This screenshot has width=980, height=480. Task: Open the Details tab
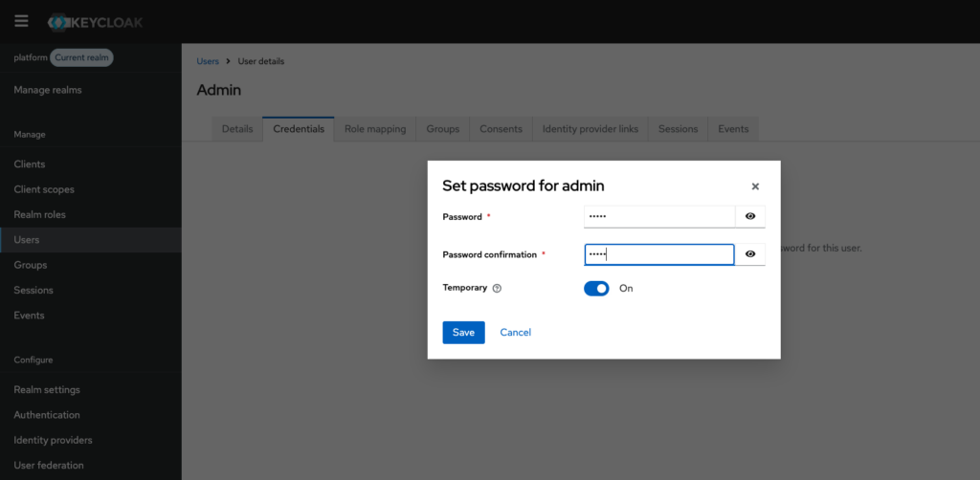(x=237, y=129)
